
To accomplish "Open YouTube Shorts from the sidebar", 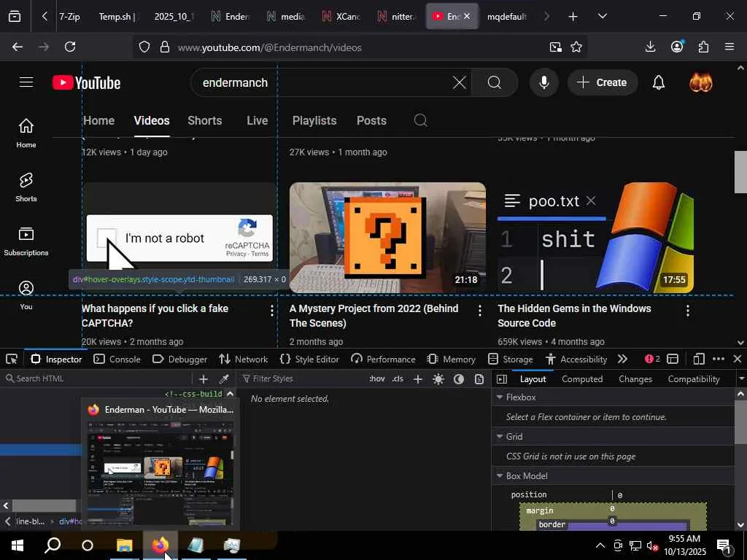I will 26,187.
